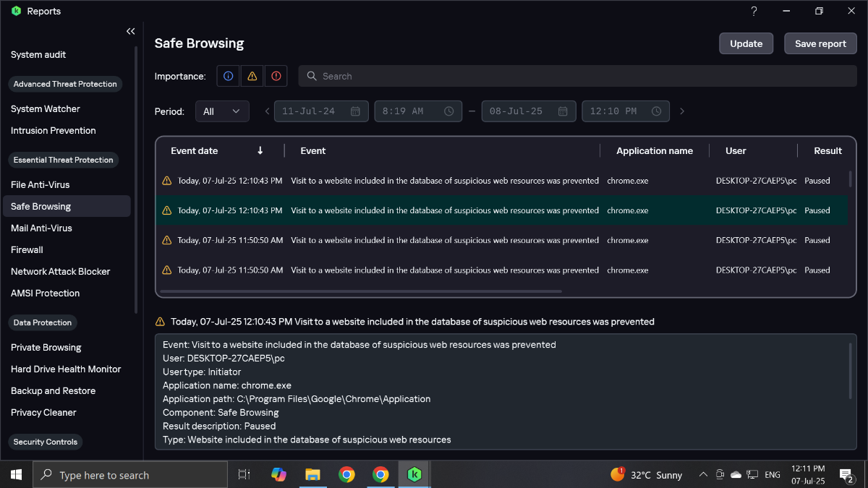This screenshot has height=488, width=868.
Task: Open the weather widget showing 32°C Sunny
Action: coord(647,474)
